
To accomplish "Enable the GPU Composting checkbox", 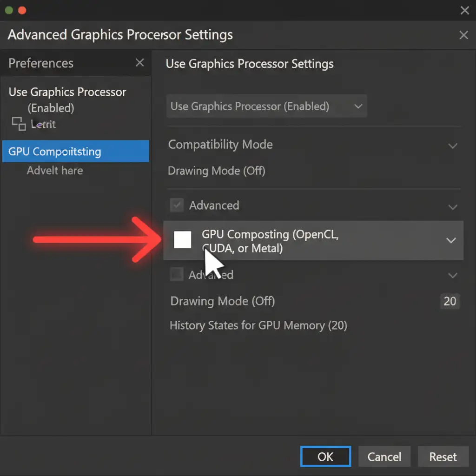I will tap(183, 240).
